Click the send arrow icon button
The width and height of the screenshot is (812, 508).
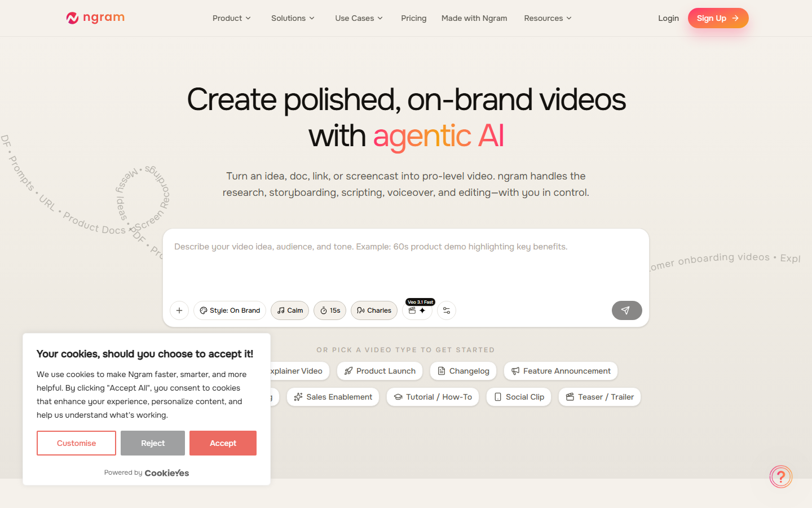tap(626, 310)
